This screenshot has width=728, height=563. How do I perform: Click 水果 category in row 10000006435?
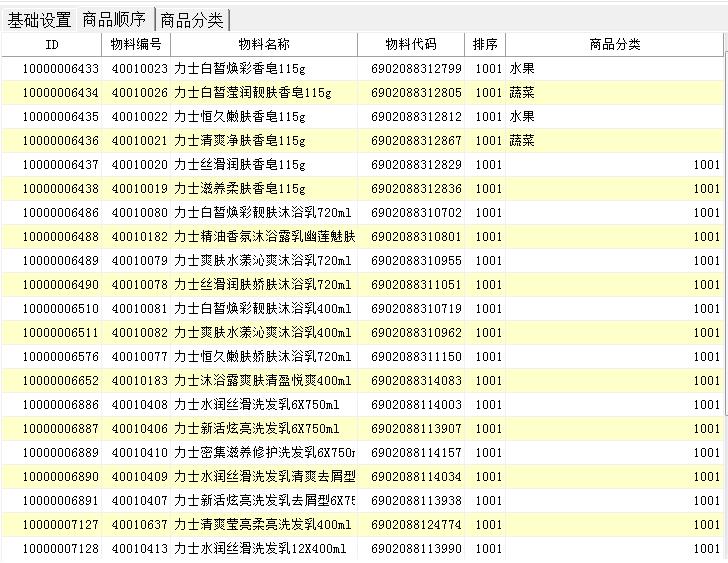tap(522, 116)
